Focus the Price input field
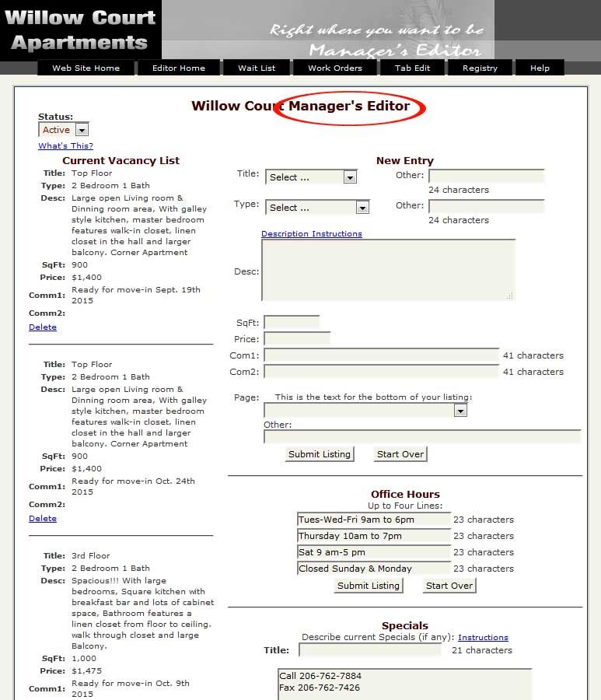This screenshot has width=601, height=700. [297, 338]
